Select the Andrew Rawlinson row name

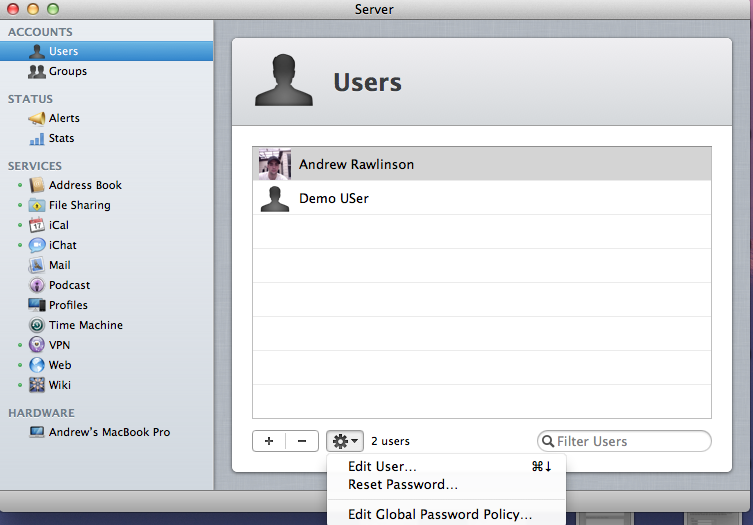pos(356,164)
